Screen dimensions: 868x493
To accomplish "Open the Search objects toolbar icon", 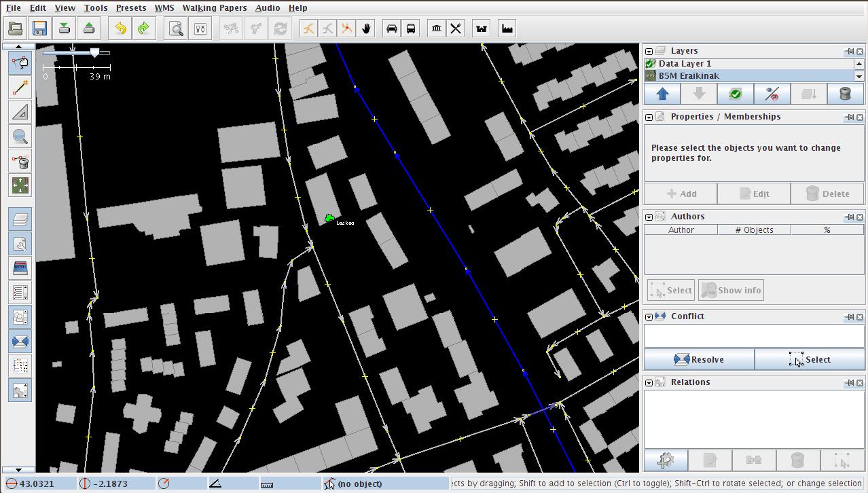I will click(176, 29).
